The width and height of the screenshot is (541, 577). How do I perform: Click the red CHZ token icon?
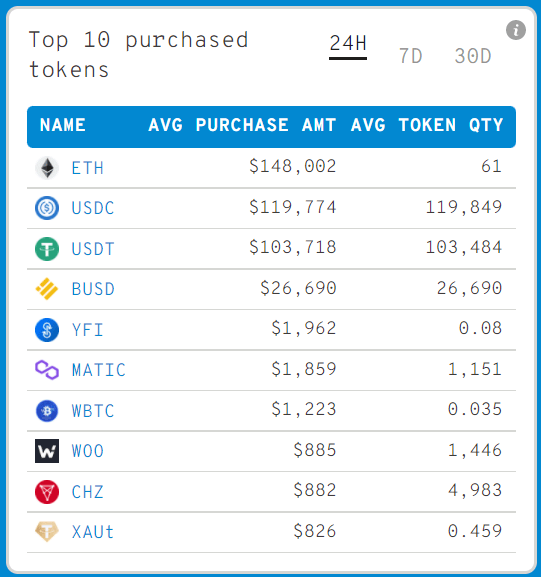point(47,492)
